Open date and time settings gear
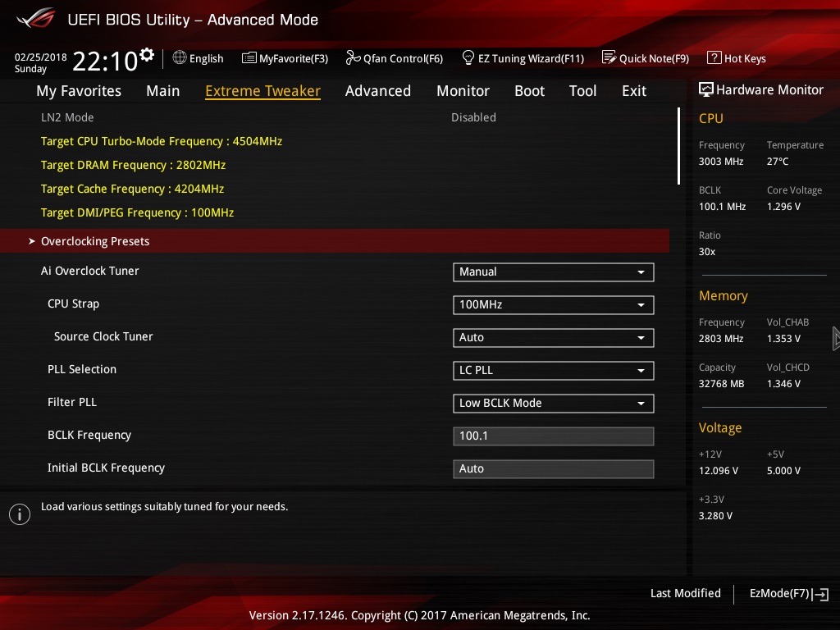This screenshot has height=630, width=840. pyautogui.click(x=147, y=54)
